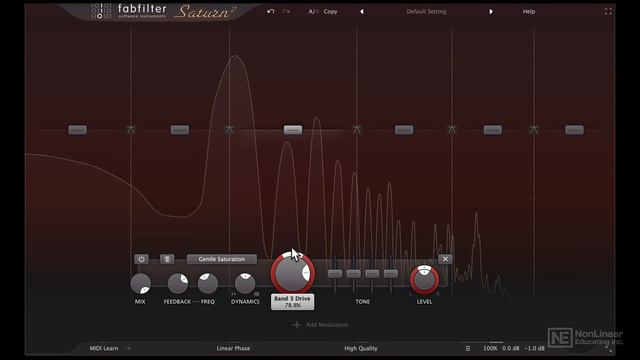This screenshot has width=640, height=360.
Task: Select the fourth band handle
Action: coord(404,130)
